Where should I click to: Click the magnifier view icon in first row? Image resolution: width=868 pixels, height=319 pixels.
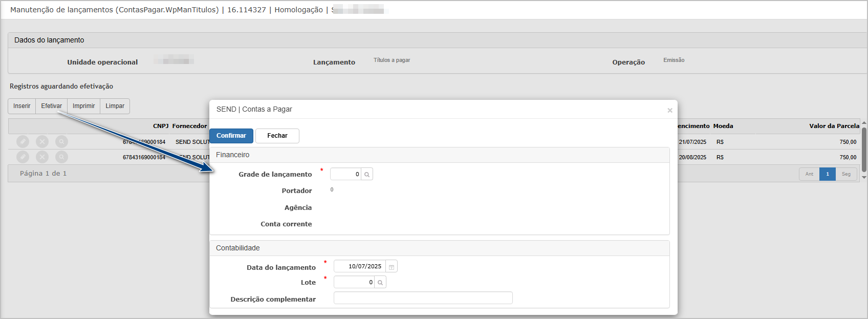[61, 141]
